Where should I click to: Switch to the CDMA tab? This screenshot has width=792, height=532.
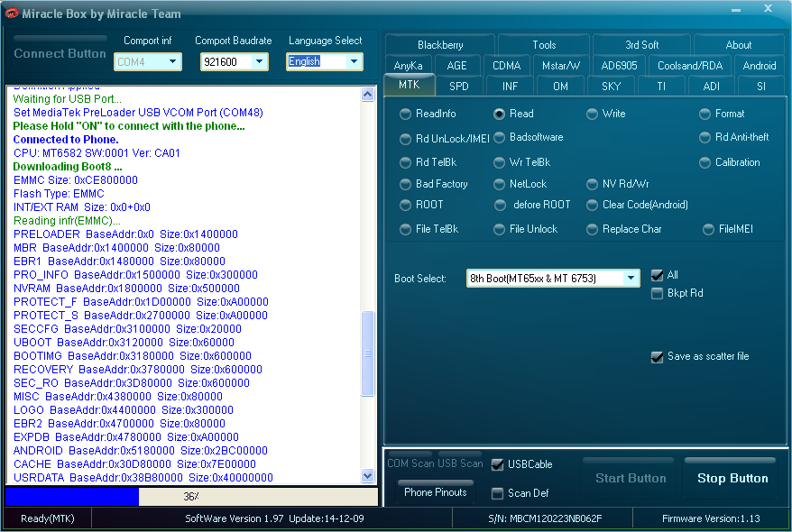tap(506, 66)
